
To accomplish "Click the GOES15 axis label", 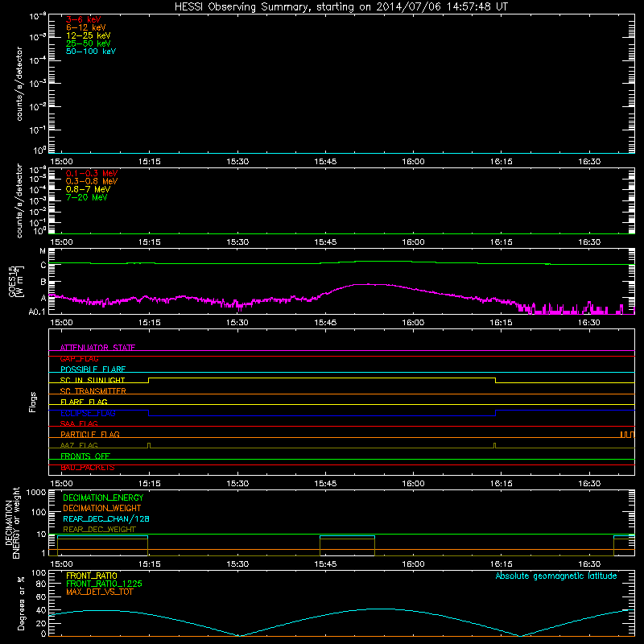I will (x=12, y=281).
